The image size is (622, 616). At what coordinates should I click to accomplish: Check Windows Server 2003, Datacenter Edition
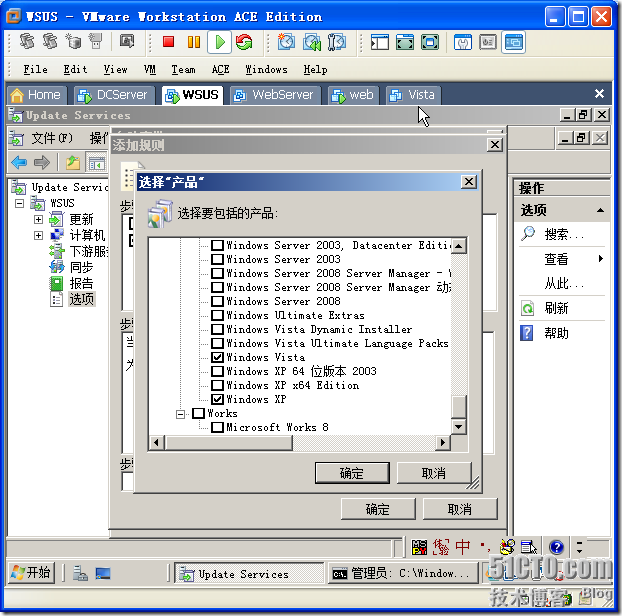tap(217, 245)
